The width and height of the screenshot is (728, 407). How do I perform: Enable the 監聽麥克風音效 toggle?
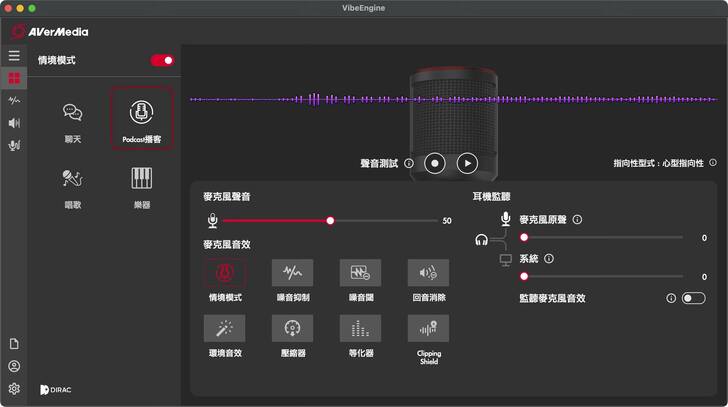pyautogui.click(x=693, y=298)
